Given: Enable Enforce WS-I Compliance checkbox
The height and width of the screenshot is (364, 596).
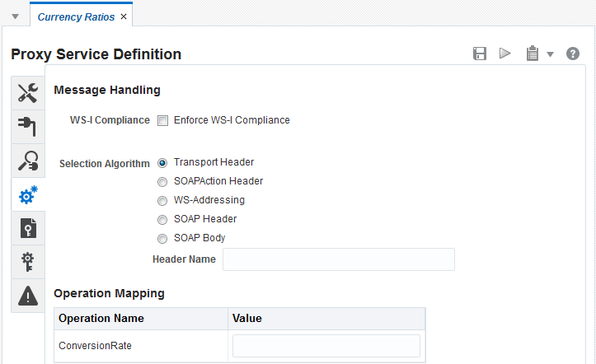Looking at the screenshot, I should tap(162, 121).
